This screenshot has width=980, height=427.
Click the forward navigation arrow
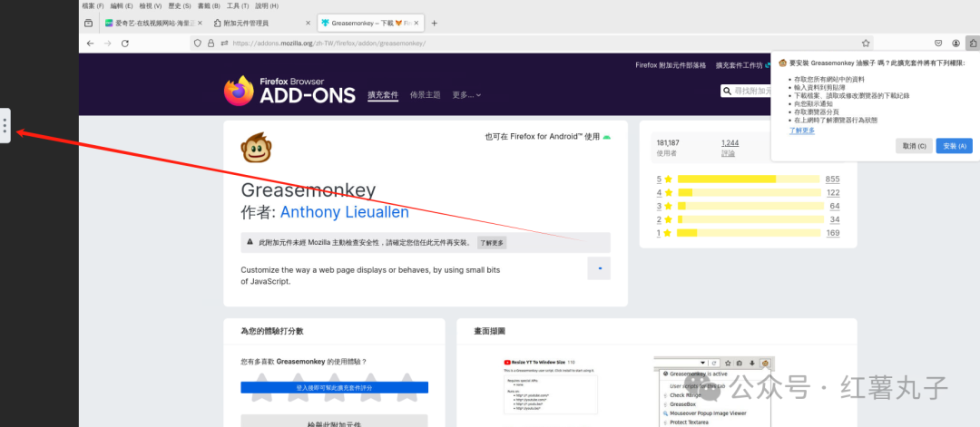[x=107, y=44]
